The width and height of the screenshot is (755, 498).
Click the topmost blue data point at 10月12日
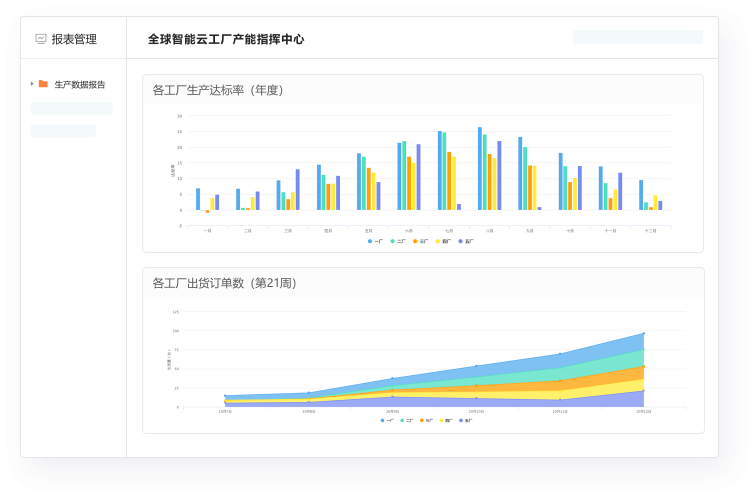point(644,333)
